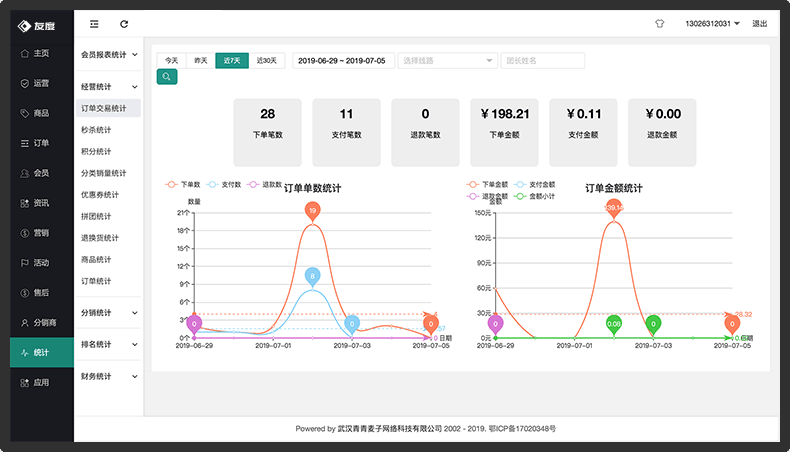This screenshot has width=790, height=452.
Task: Click the 下单金额 ¥198.21 card
Action: [x=504, y=133]
